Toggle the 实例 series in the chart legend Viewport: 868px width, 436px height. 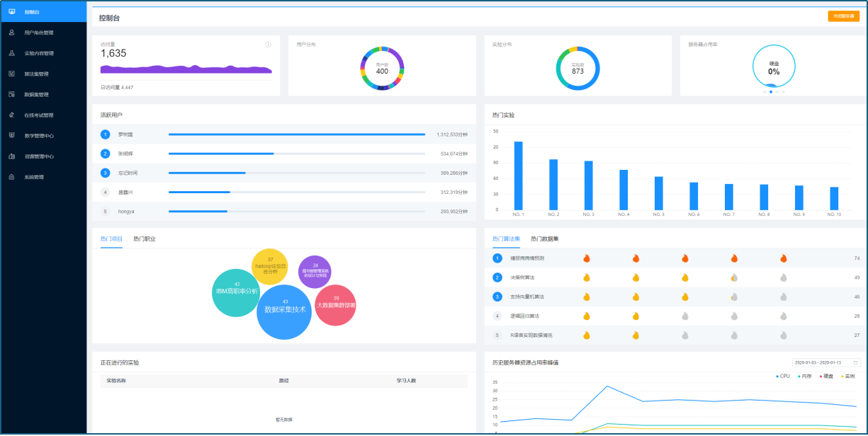click(847, 376)
